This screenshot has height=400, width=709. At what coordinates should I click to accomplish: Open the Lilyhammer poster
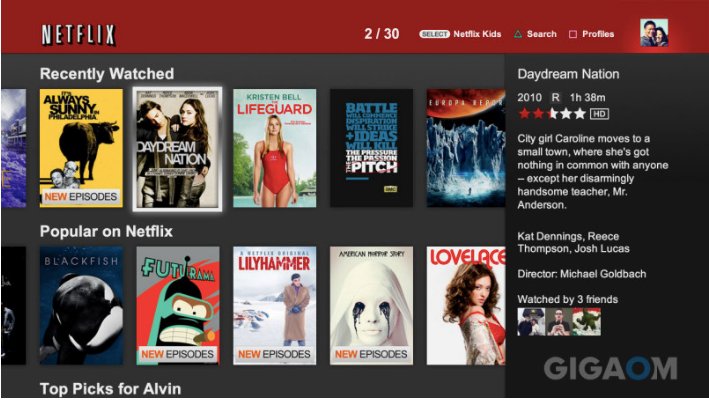coord(274,306)
